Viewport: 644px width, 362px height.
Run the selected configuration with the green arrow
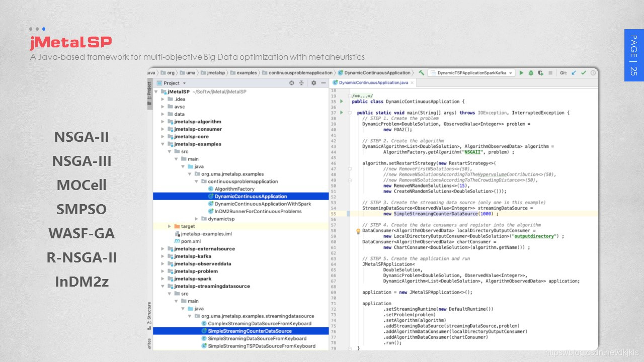click(521, 73)
